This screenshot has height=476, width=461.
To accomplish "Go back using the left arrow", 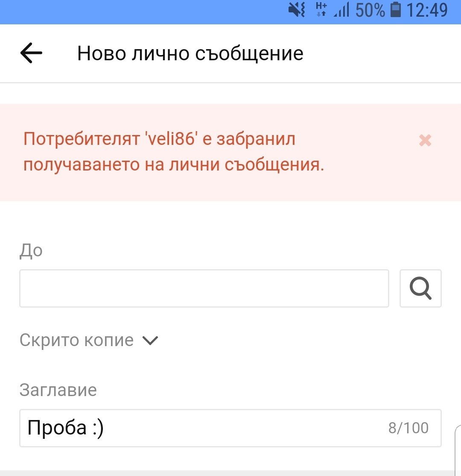I will tap(31, 53).
